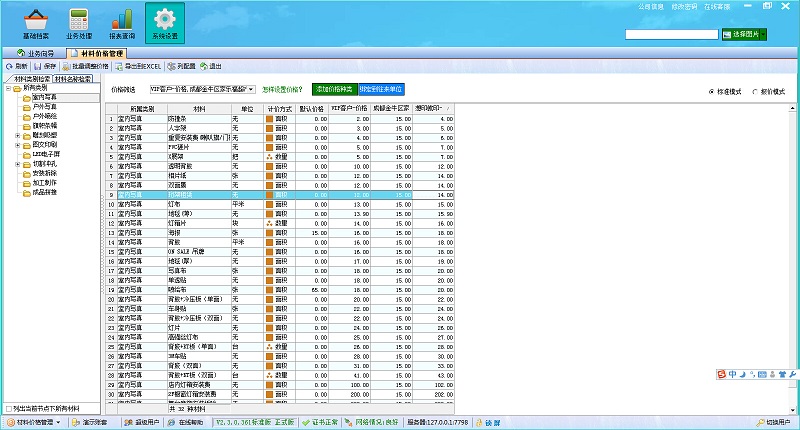Open the 业务处理 calculator icon module
This screenshot has height=430, width=800.
point(78,22)
